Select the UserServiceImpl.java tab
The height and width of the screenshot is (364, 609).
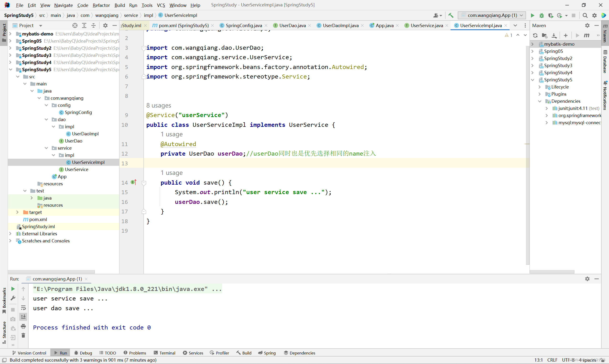[x=481, y=25]
